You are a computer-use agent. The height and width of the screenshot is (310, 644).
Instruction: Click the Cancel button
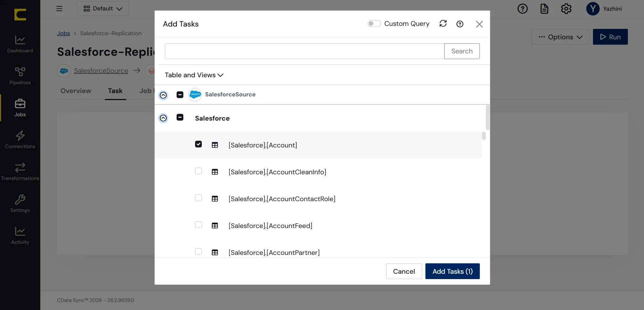point(404,271)
